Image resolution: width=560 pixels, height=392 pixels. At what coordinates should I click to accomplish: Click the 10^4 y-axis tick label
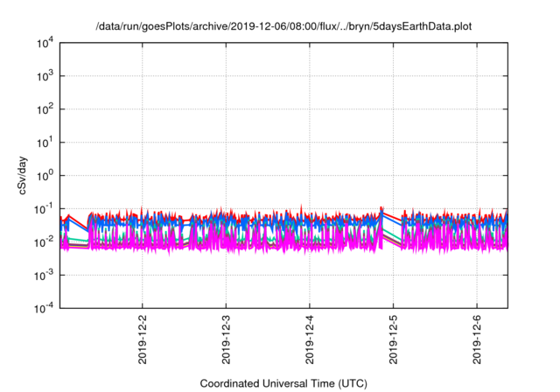coord(45,43)
